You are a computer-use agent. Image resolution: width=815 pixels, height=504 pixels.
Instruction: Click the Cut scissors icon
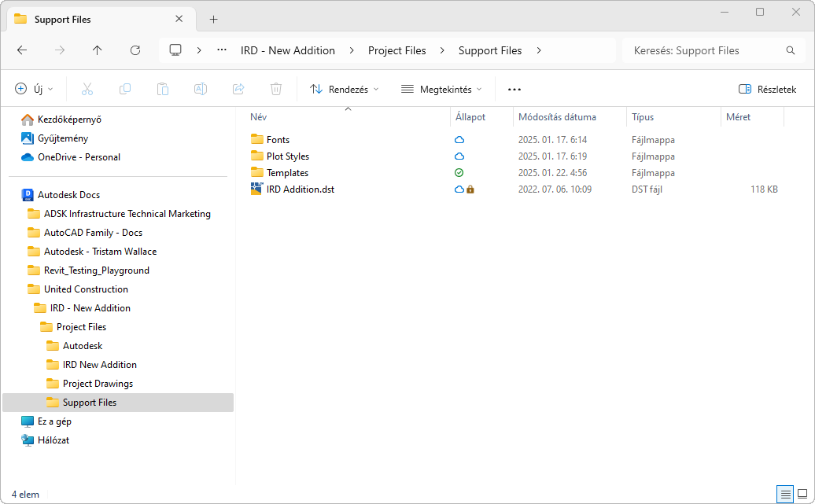(x=87, y=89)
